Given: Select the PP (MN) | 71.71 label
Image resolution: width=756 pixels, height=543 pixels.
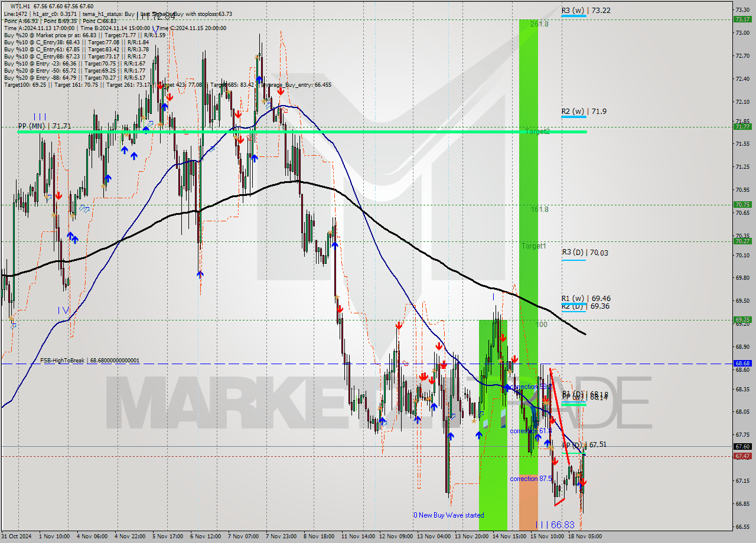Looking at the screenshot, I should 44,126.
